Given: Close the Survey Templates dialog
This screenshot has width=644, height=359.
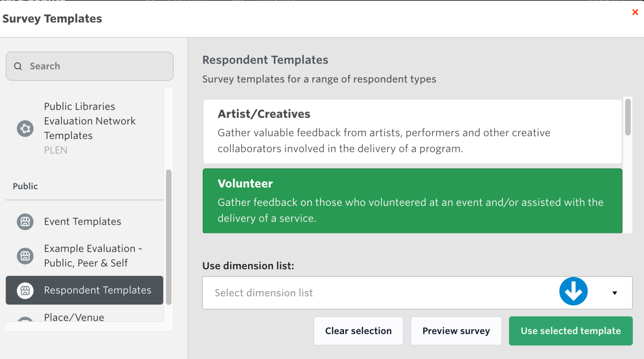Looking at the screenshot, I should click(x=635, y=12).
